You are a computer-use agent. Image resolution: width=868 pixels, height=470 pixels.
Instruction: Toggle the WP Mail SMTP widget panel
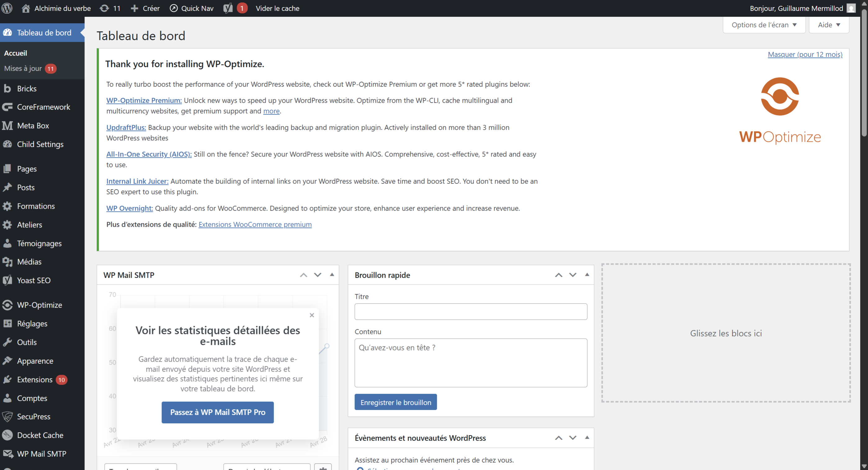[x=332, y=275]
